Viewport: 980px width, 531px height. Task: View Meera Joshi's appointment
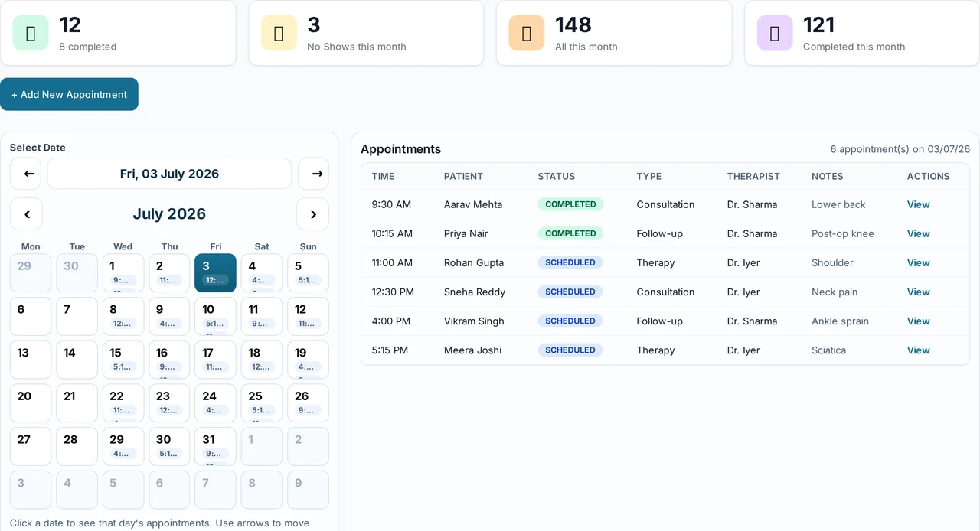[918, 350]
